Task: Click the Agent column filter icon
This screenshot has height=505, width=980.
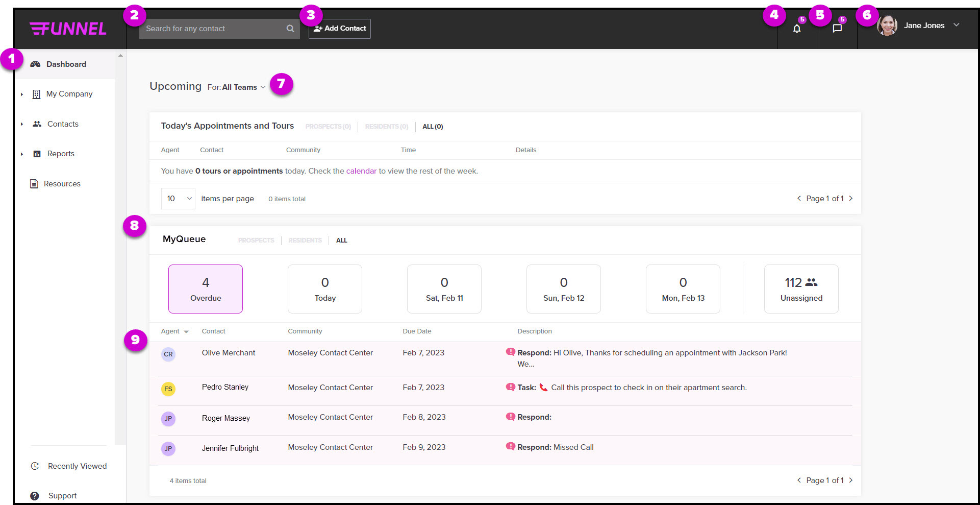Action: pyautogui.click(x=186, y=331)
